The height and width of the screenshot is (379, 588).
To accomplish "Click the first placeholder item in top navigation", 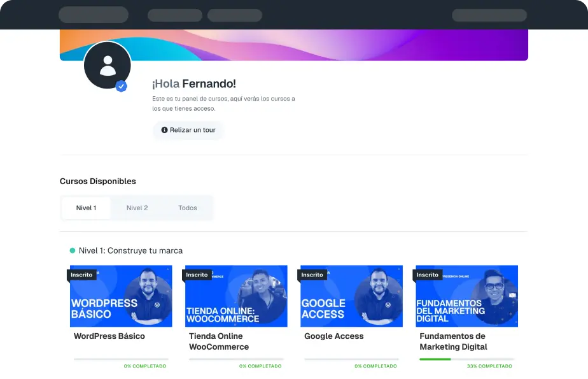I will pyautogui.click(x=94, y=15).
